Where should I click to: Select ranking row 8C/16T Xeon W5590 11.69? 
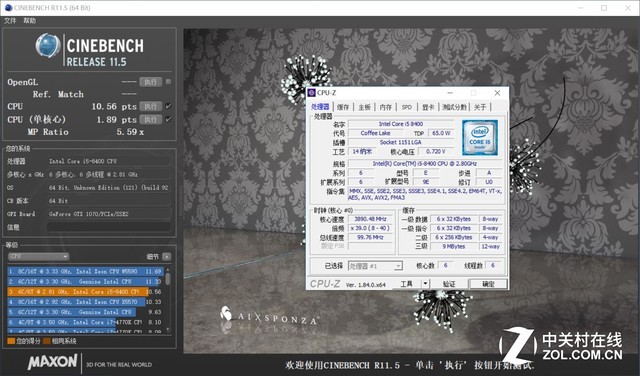(85, 271)
